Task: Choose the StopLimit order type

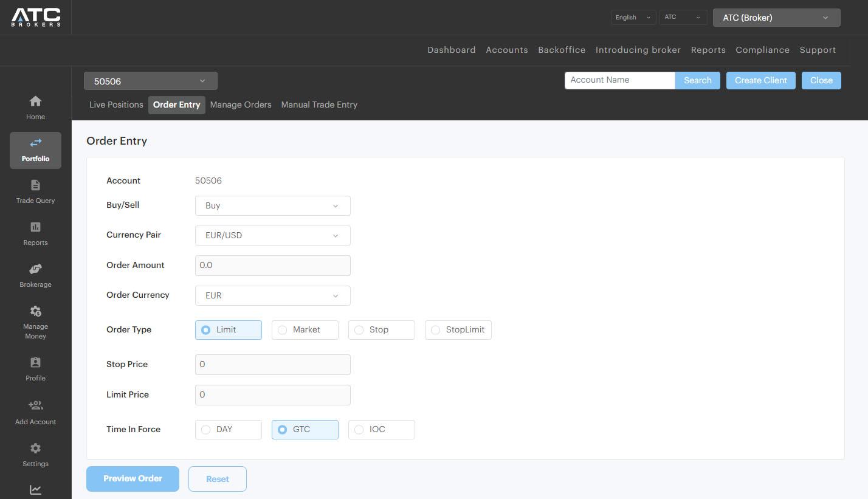Action: (x=458, y=330)
